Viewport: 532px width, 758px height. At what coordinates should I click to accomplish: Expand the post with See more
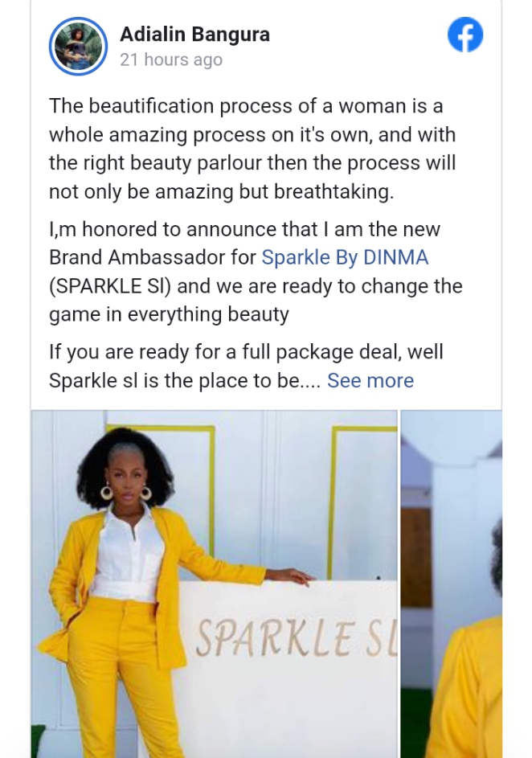(x=370, y=380)
